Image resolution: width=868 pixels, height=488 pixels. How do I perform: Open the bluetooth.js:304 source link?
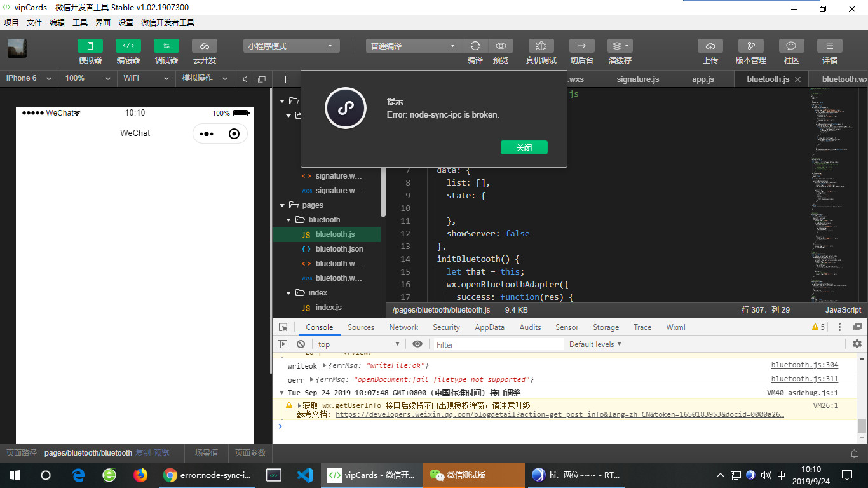pos(804,365)
